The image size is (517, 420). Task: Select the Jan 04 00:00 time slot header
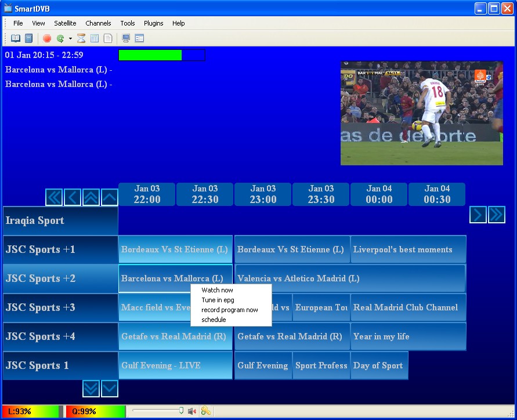pos(379,194)
